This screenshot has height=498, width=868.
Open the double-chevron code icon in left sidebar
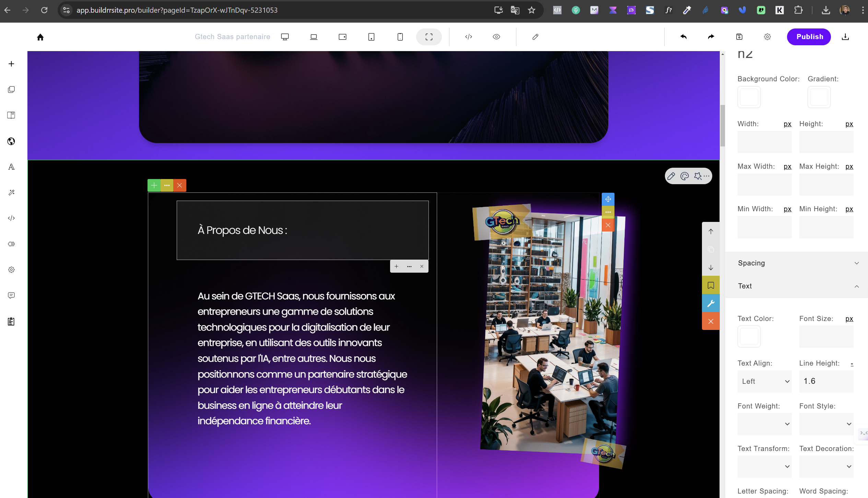11,244
